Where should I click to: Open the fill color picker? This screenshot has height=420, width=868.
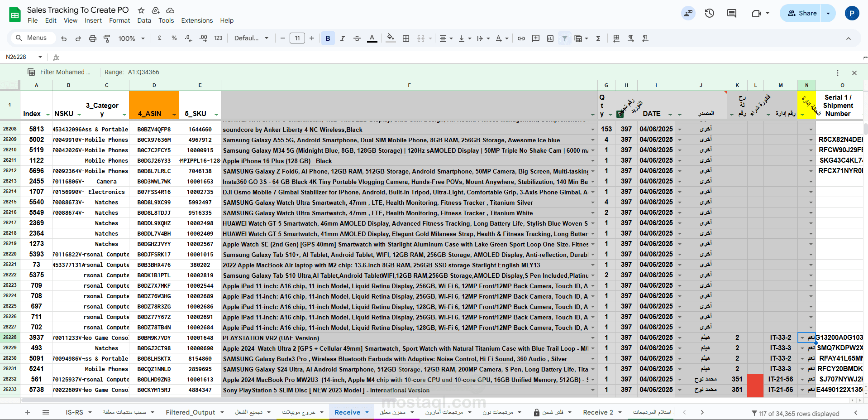[x=391, y=39]
